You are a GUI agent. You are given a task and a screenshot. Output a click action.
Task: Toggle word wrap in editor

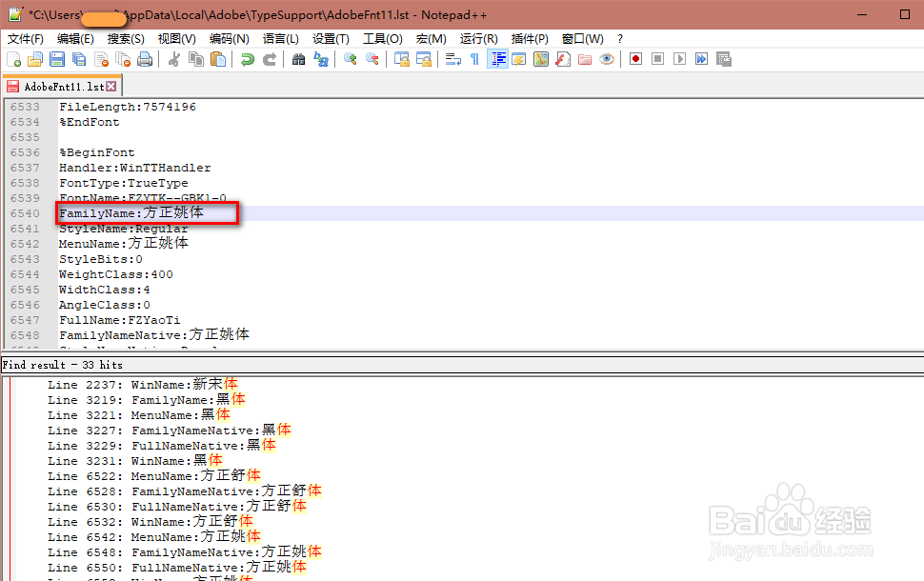pyautogui.click(x=453, y=59)
